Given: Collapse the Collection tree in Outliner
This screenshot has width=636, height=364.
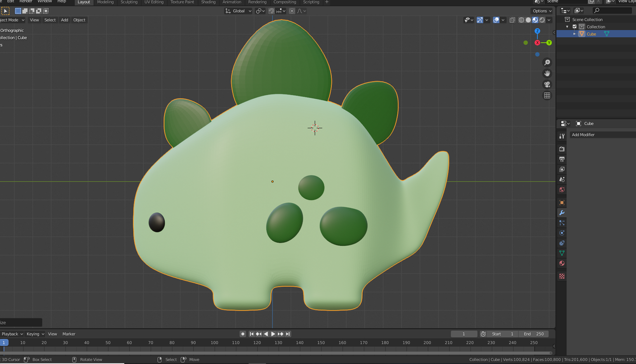Looking at the screenshot, I should 567,27.
